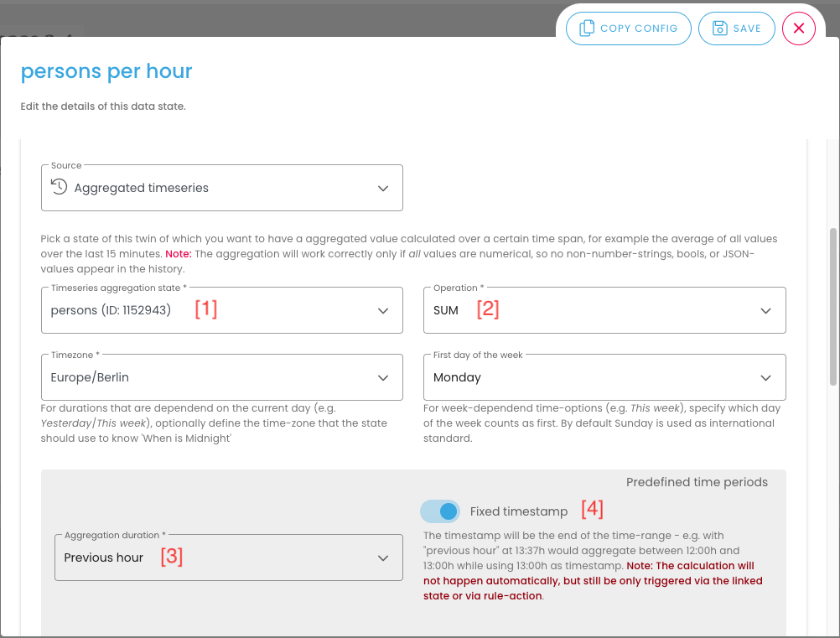The width and height of the screenshot is (840, 638).
Task: Close the dialog with the red X
Action: tap(798, 29)
